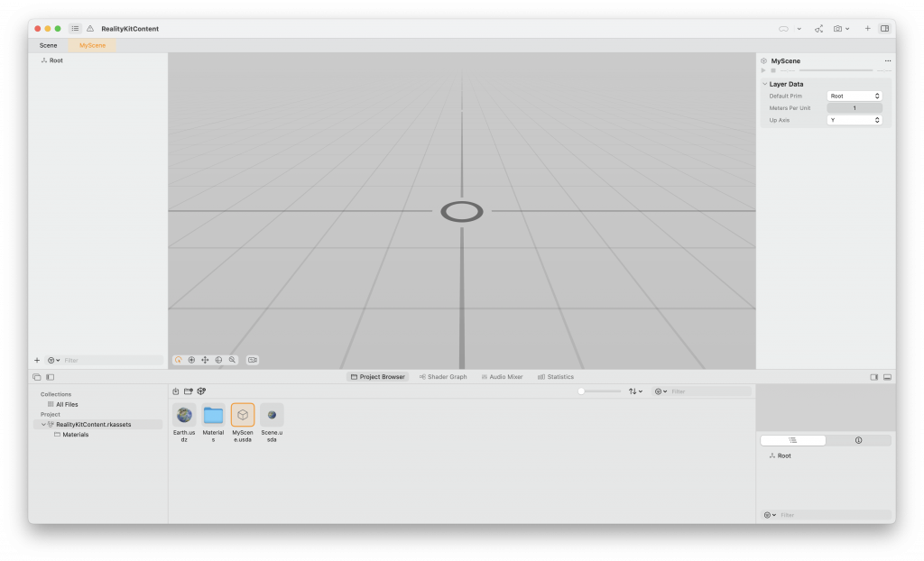Toggle the left sidebar panel icon
The height and width of the screenshot is (561, 924).
(51, 377)
